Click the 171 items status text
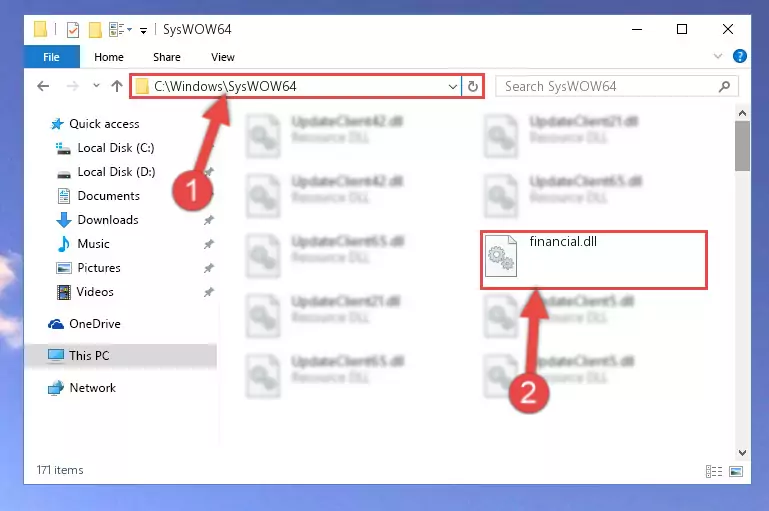Viewport: 769px width, 511px height. [60, 470]
